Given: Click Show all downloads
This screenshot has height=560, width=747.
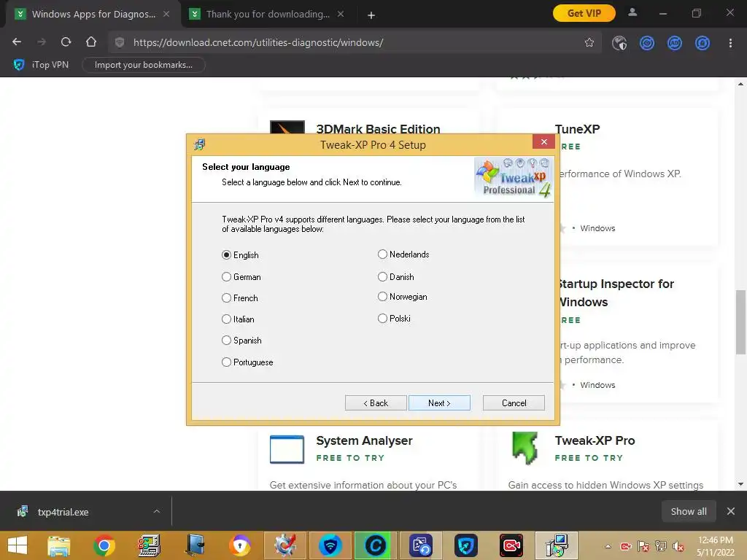Looking at the screenshot, I should tap(689, 511).
